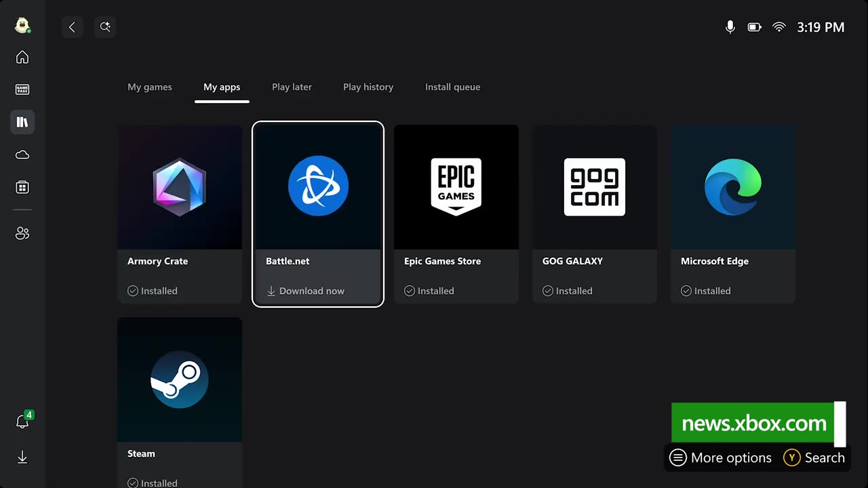
Task: Click the Battle.net app name
Action: (288, 261)
